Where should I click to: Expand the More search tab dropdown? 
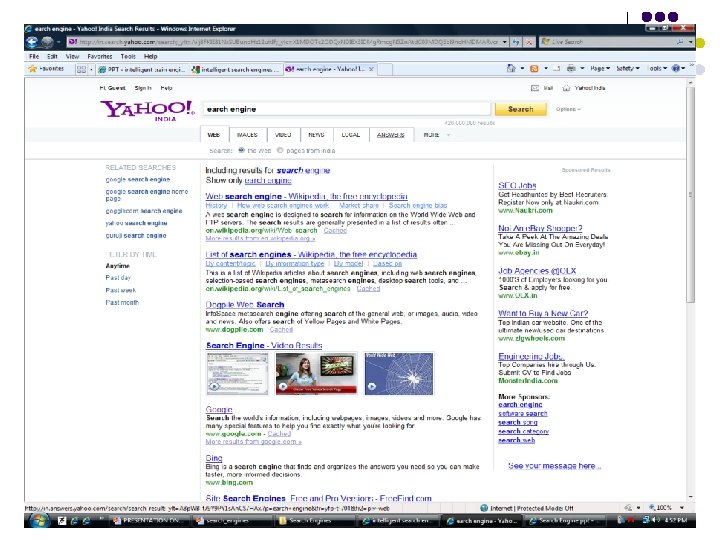[436, 135]
